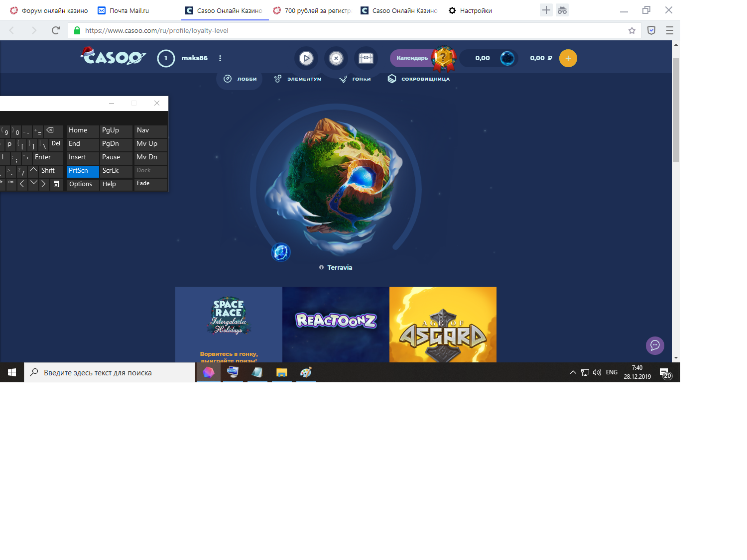Open a new browser tab
747x560 pixels.
546,10
